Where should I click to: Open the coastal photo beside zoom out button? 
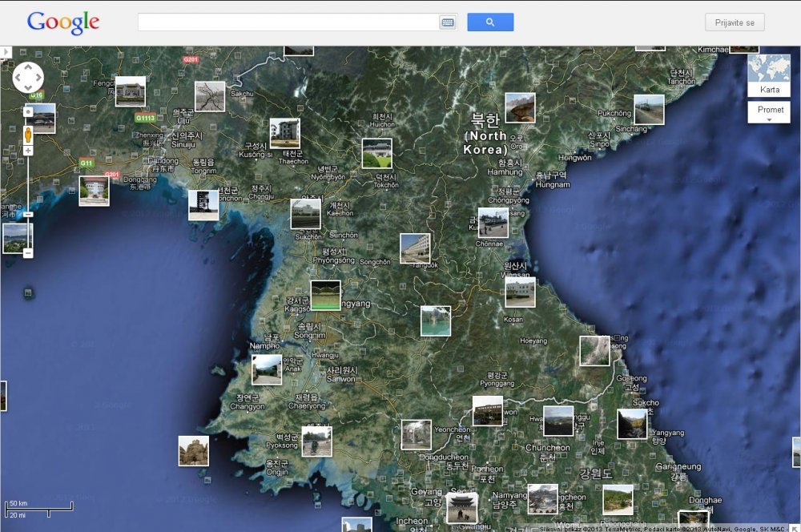tap(16, 238)
